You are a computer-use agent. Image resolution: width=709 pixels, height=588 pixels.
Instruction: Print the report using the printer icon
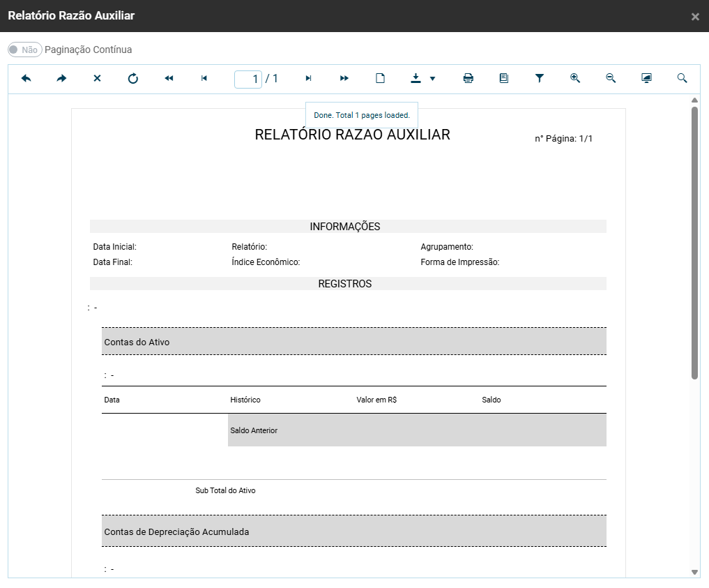click(468, 79)
